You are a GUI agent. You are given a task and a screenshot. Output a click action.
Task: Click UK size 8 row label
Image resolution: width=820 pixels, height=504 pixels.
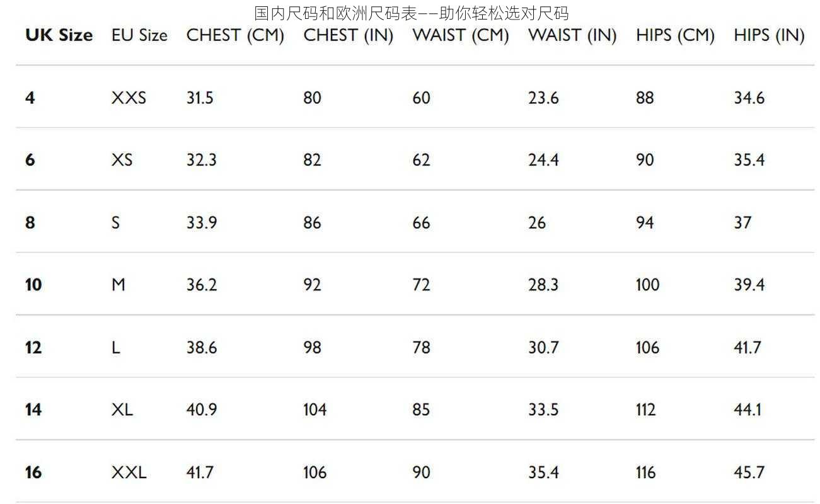30,222
